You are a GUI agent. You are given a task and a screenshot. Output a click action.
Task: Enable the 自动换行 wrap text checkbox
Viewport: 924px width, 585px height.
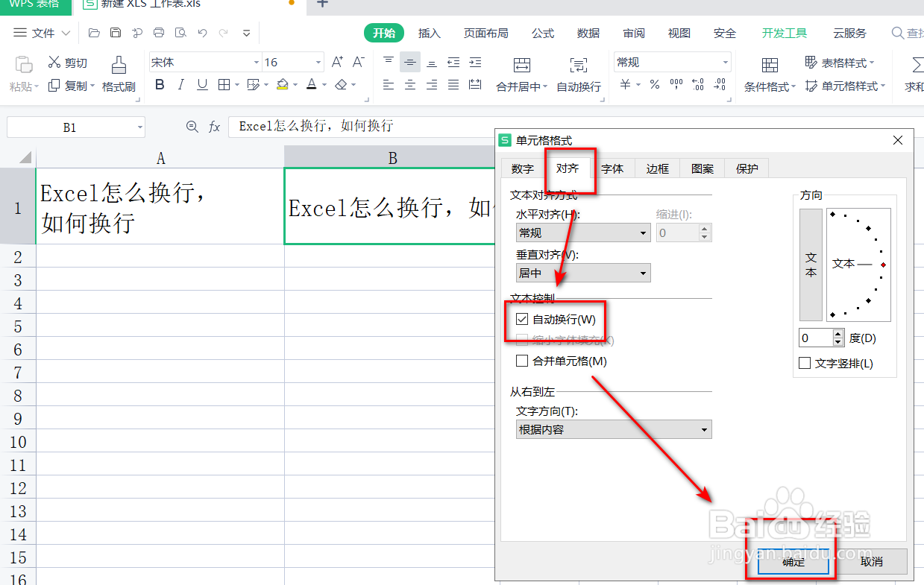coord(521,320)
